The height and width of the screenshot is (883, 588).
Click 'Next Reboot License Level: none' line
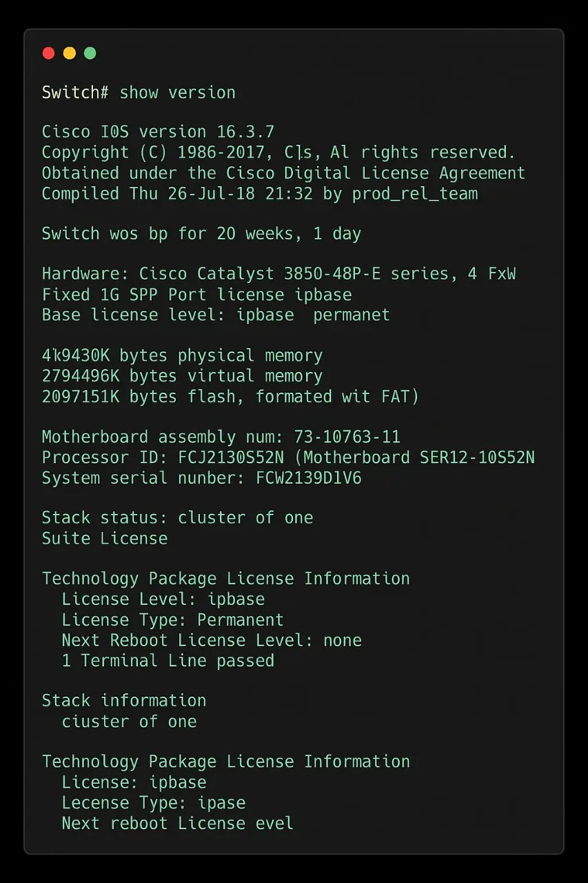click(212, 640)
